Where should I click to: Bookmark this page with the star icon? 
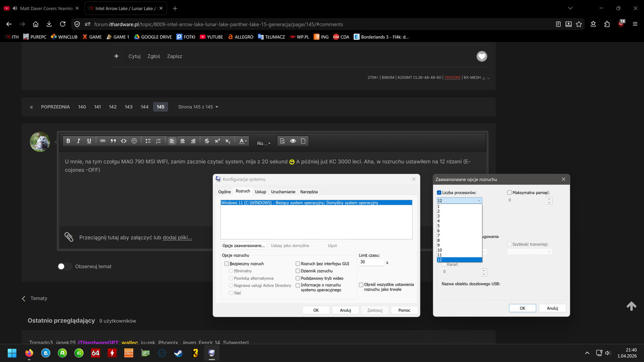pyautogui.click(x=579, y=24)
